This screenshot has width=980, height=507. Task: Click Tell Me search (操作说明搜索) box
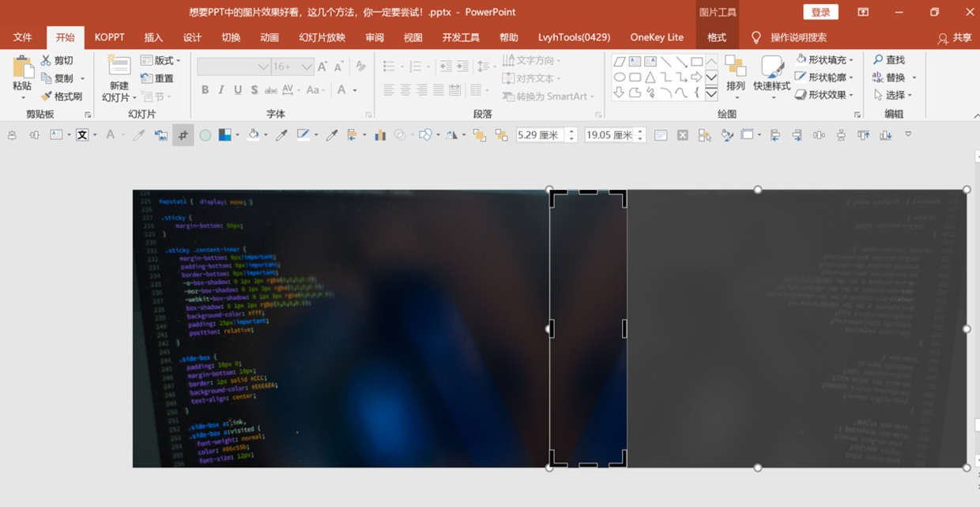(789, 37)
